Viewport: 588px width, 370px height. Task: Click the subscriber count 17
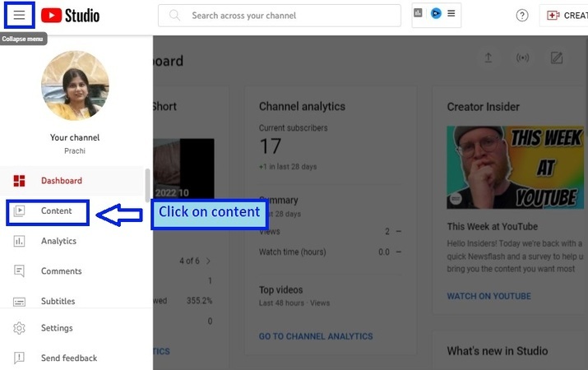270,146
